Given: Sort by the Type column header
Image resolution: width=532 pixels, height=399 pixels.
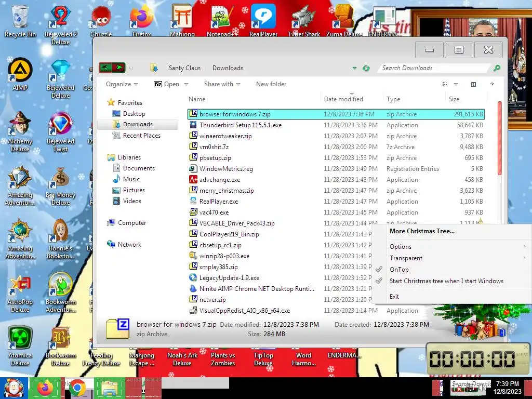Looking at the screenshot, I should (x=414, y=99).
